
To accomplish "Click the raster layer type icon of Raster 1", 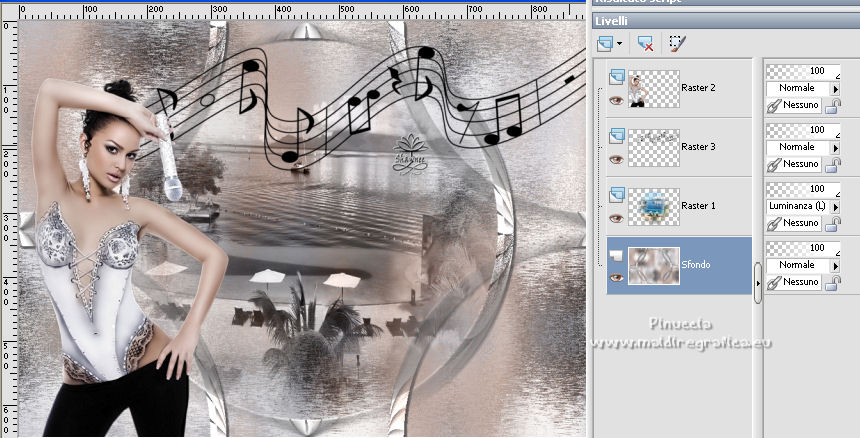I will [616, 195].
